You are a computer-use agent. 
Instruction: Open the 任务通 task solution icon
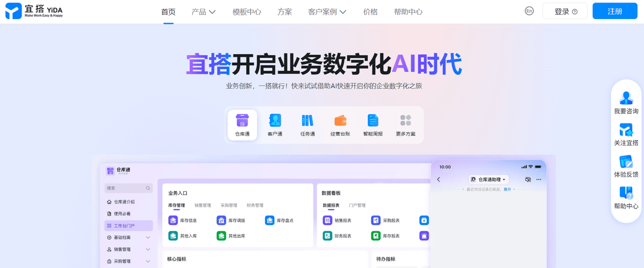coord(307,121)
